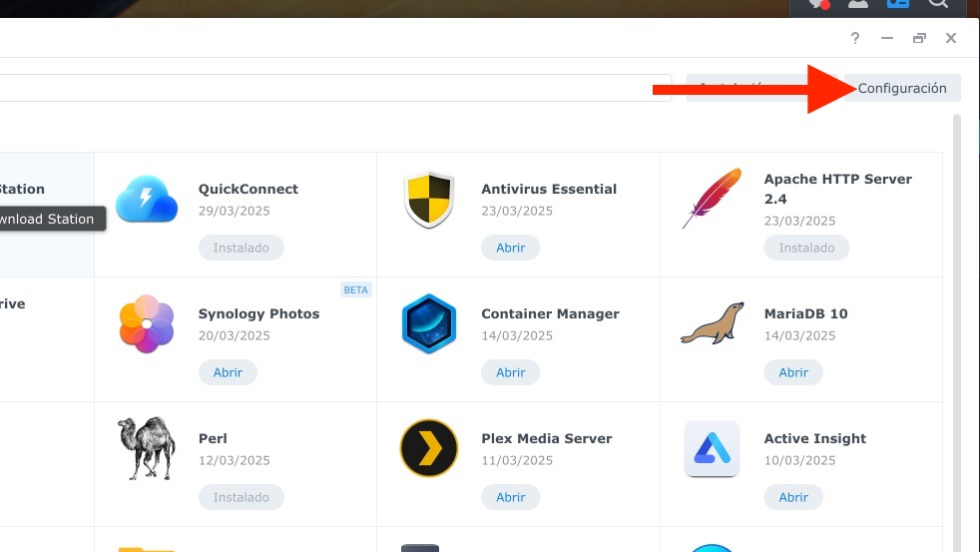Image resolution: width=980 pixels, height=552 pixels.
Task: Select the Plex Media Server title
Action: [546, 438]
